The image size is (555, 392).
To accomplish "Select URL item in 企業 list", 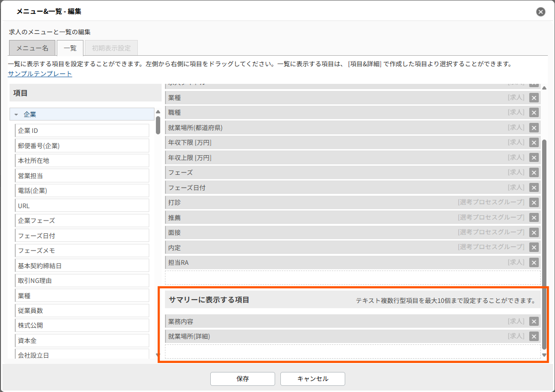I will pyautogui.click(x=82, y=206).
